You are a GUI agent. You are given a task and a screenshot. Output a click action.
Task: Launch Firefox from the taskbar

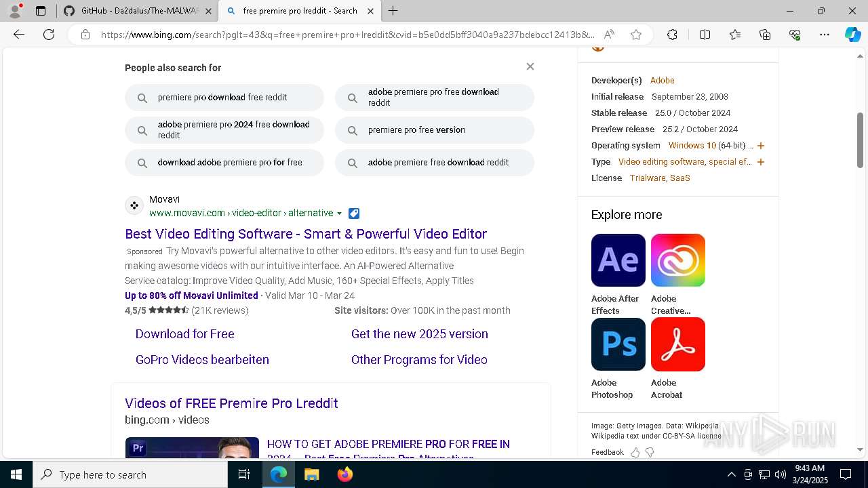click(x=345, y=474)
